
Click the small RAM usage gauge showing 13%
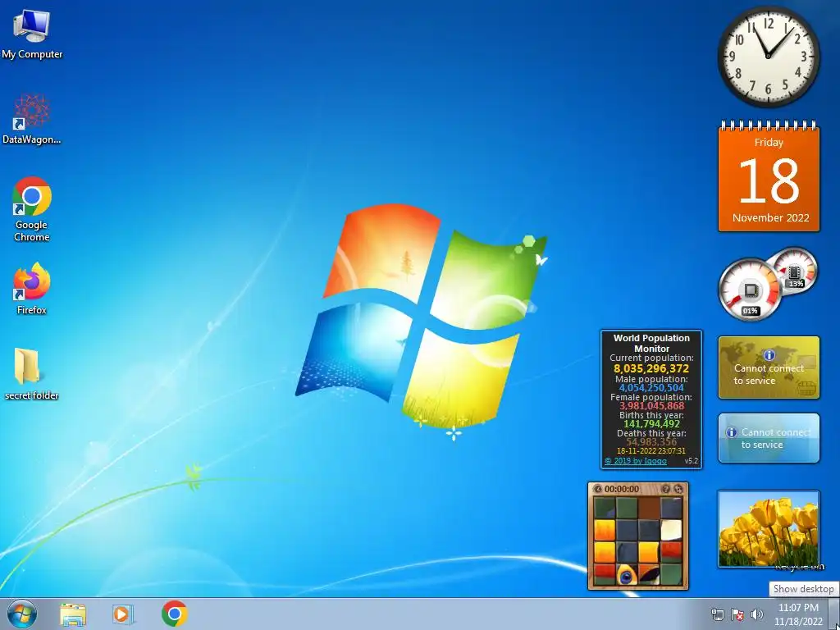tap(795, 271)
